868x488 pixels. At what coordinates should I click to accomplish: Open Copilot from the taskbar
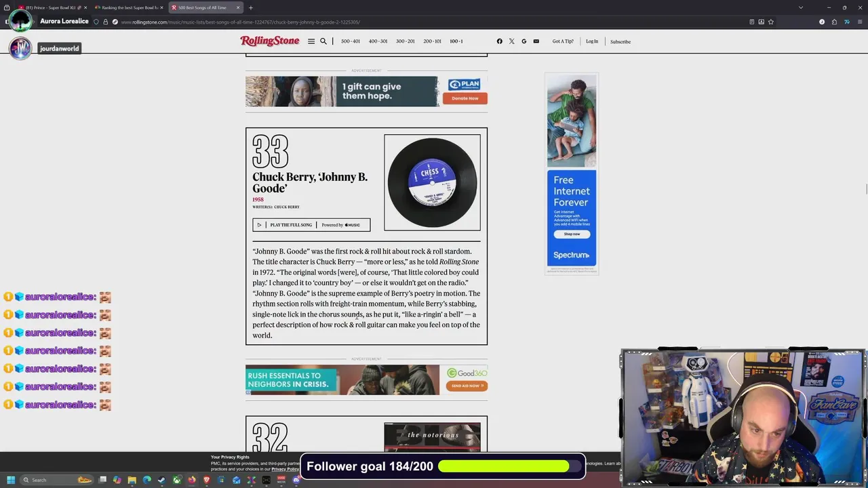[117, 480]
